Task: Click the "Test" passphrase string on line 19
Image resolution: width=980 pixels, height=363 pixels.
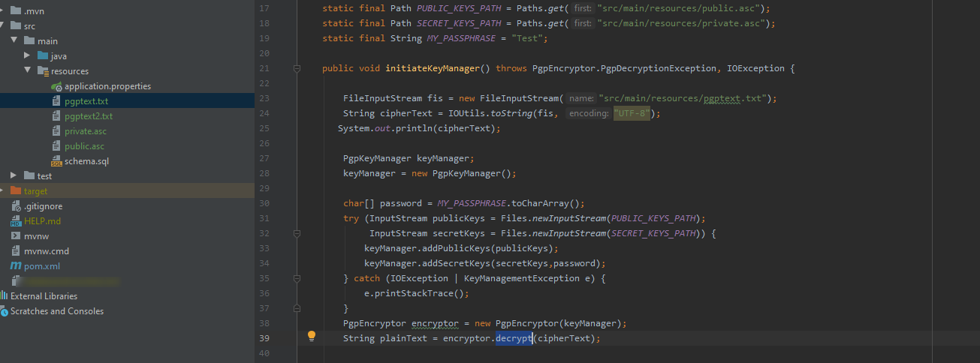Action: pos(527,38)
